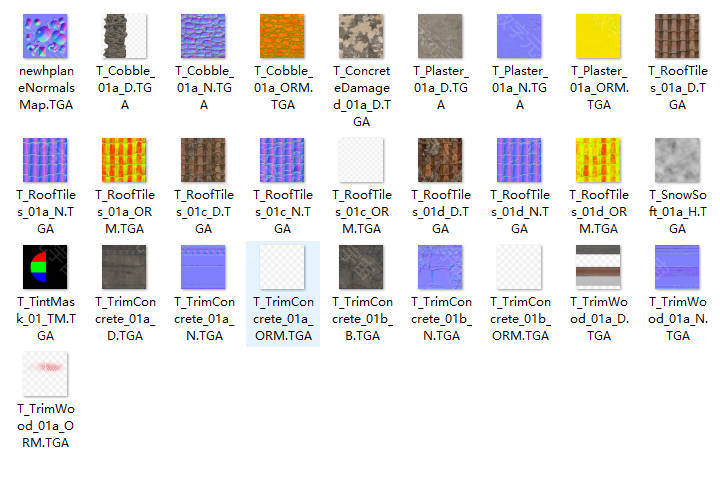Click the file name text T_RoofTiles_01a_N.TGA
The image size is (720, 504).
(45, 212)
